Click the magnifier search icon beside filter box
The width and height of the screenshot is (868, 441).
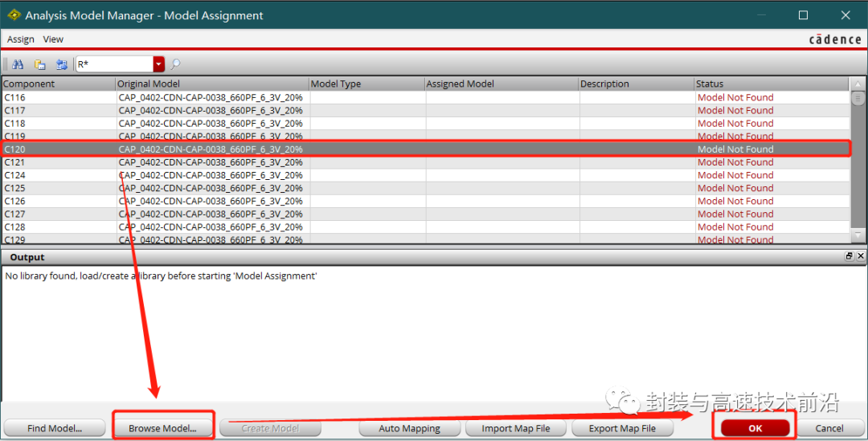click(175, 64)
